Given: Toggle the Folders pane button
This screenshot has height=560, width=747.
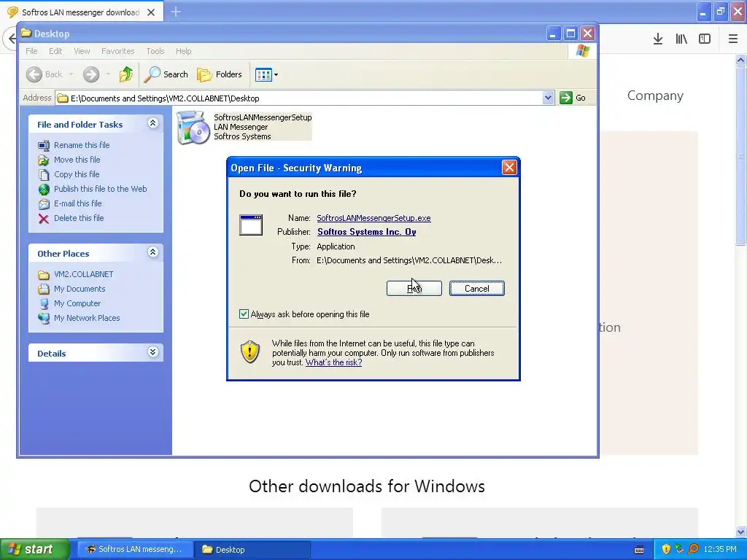Looking at the screenshot, I should pos(220,74).
